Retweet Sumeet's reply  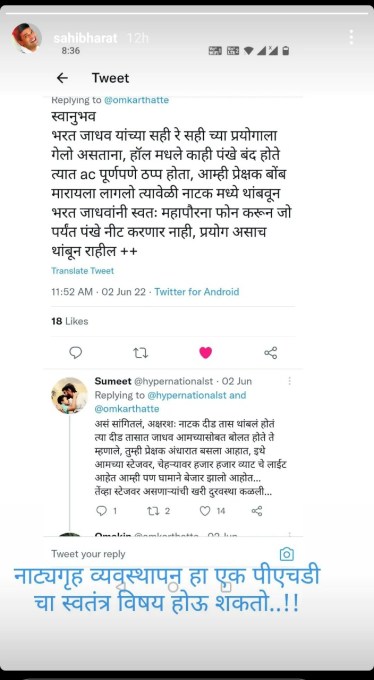coord(153,511)
